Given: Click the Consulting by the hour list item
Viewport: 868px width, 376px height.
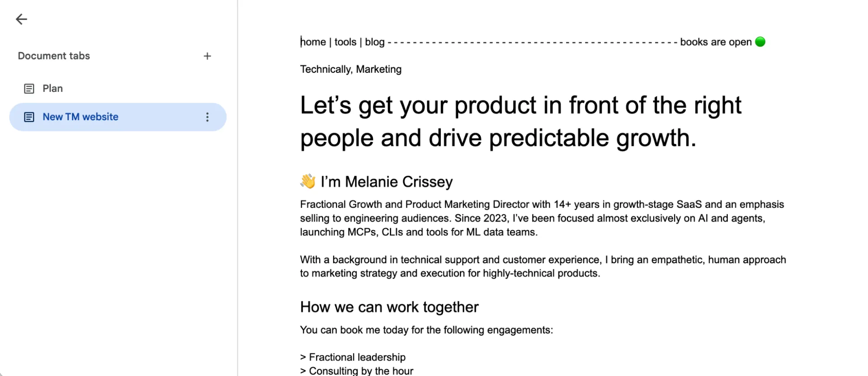Looking at the screenshot, I should 356,370.
